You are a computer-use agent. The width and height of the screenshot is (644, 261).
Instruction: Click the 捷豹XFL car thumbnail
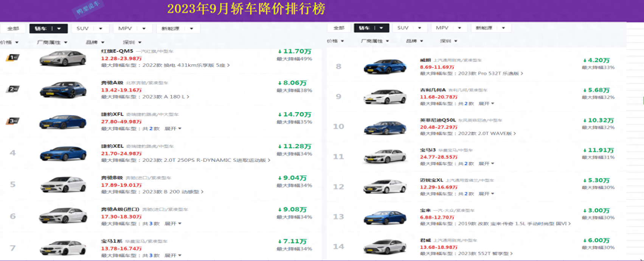click(x=63, y=122)
